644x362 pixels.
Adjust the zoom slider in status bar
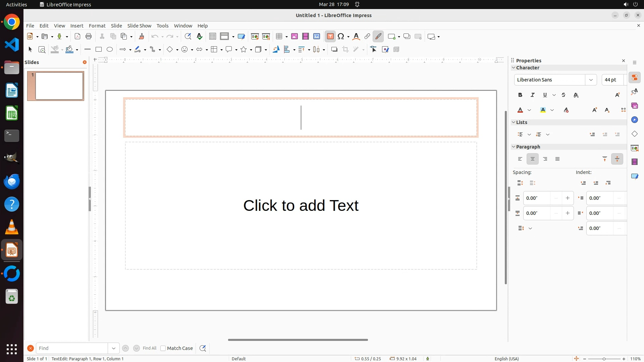604,359
